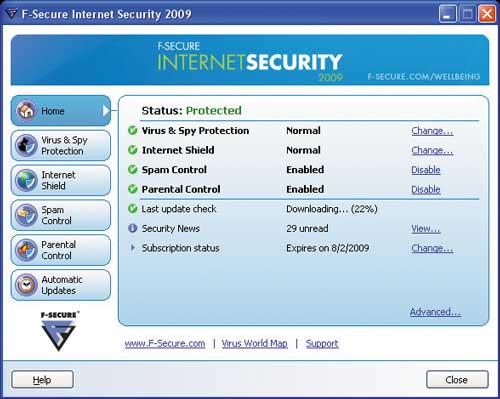Open the Advanced settings link
The width and height of the screenshot is (500, 399).
coord(435,312)
